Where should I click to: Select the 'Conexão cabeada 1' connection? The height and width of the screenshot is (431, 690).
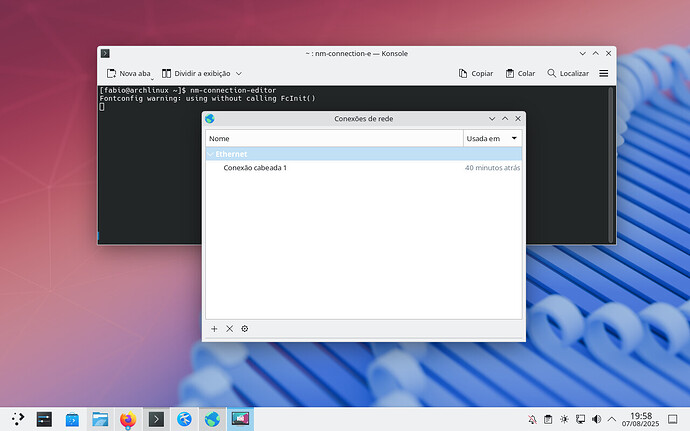coord(255,168)
